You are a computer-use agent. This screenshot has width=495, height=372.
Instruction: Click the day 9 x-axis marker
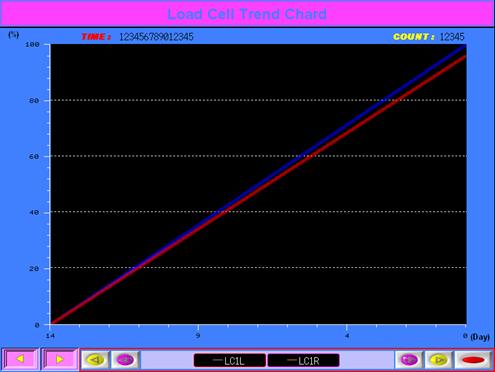click(x=198, y=336)
